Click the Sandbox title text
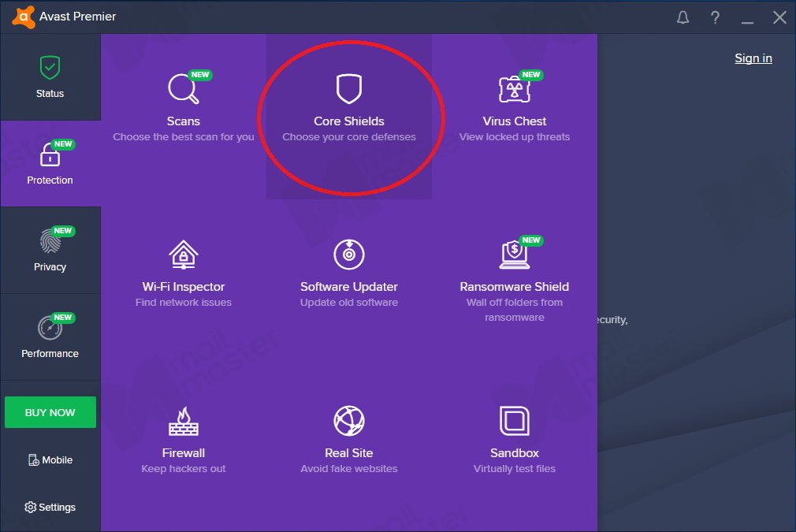The height and width of the screenshot is (532, 796). [515, 453]
